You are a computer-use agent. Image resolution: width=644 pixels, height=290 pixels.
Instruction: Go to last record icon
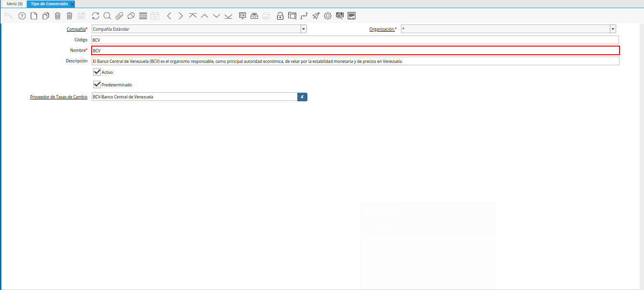coord(228,16)
